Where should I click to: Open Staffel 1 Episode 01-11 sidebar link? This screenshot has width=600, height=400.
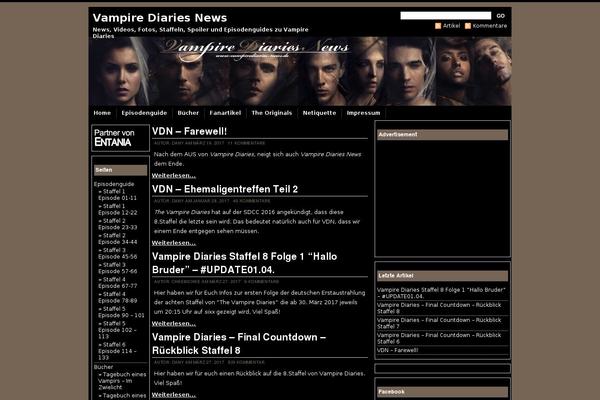pos(117,195)
